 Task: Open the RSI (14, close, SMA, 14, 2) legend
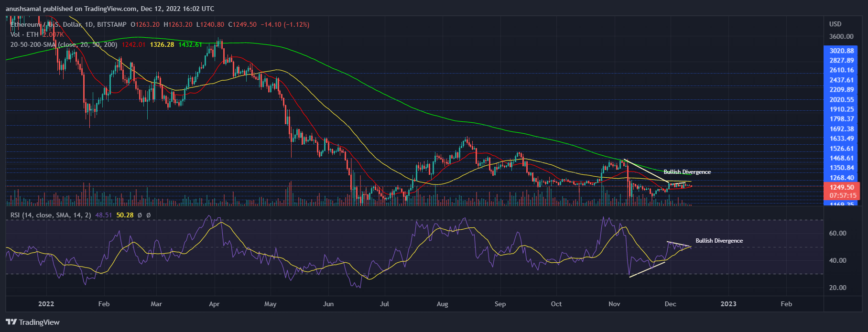click(51, 215)
